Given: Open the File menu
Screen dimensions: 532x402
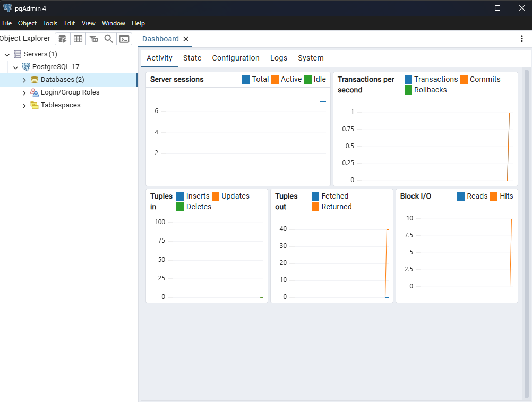Looking at the screenshot, I should (x=7, y=23).
